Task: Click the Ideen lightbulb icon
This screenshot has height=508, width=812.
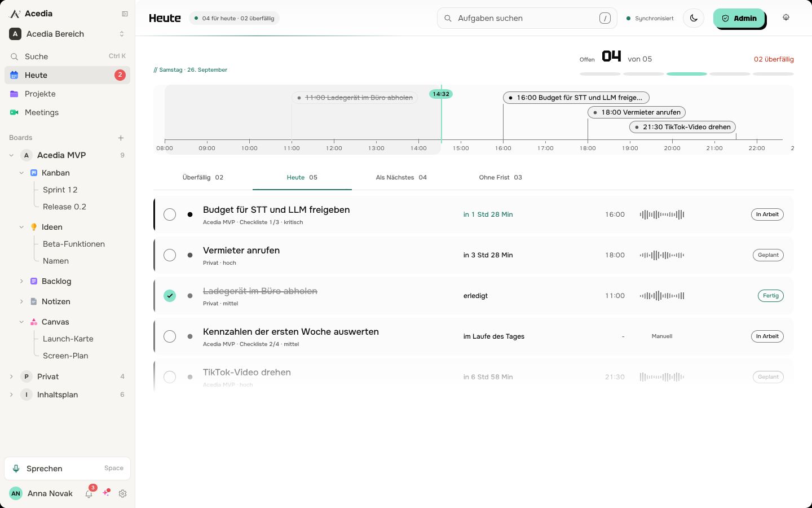Action: [x=34, y=227]
